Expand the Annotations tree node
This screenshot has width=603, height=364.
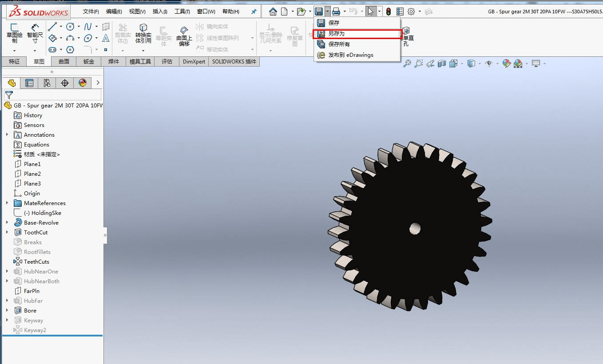click(7, 135)
